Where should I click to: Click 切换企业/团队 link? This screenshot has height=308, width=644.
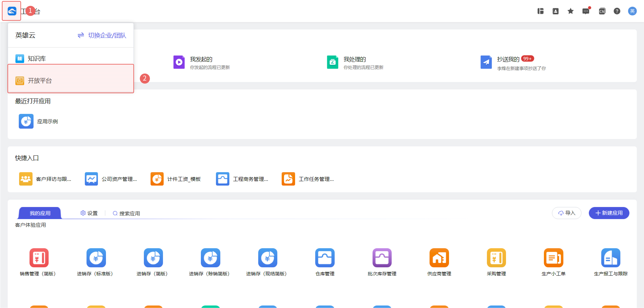(x=102, y=35)
